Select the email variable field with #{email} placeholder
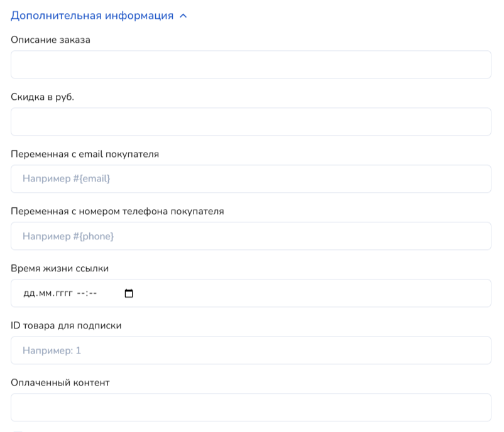 pos(251,179)
